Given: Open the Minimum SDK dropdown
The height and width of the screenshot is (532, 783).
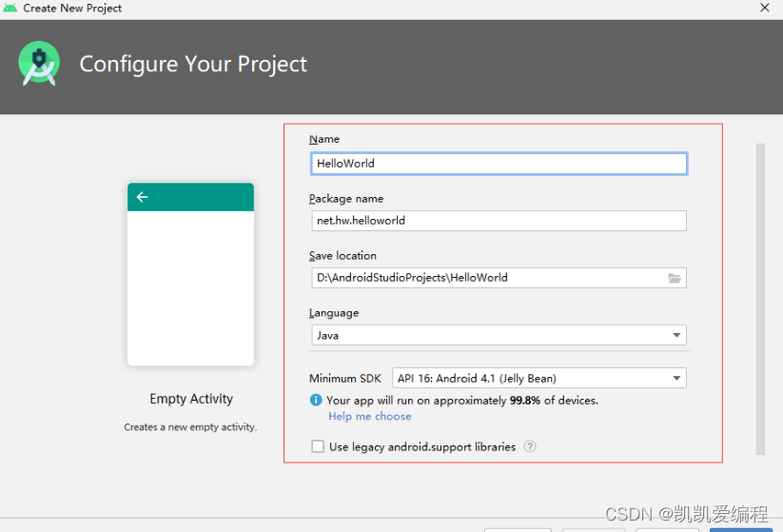Looking at the screenshot, I should click(538, 378).
